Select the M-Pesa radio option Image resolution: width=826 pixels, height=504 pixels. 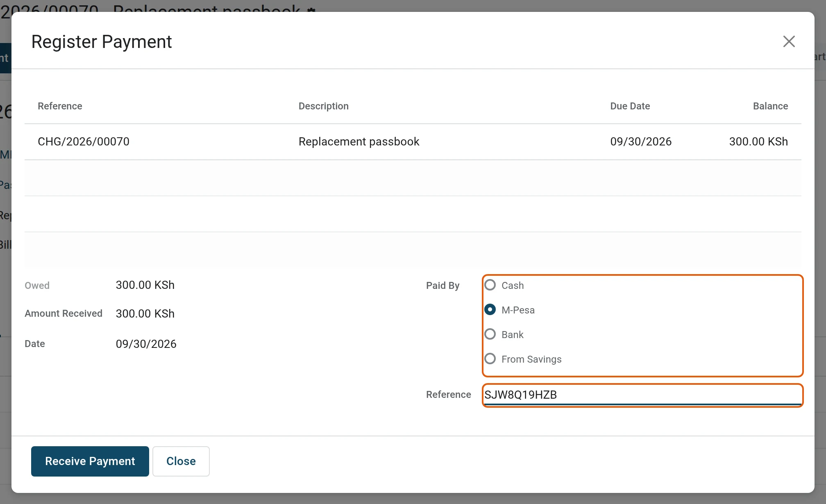tap(490, 310)
